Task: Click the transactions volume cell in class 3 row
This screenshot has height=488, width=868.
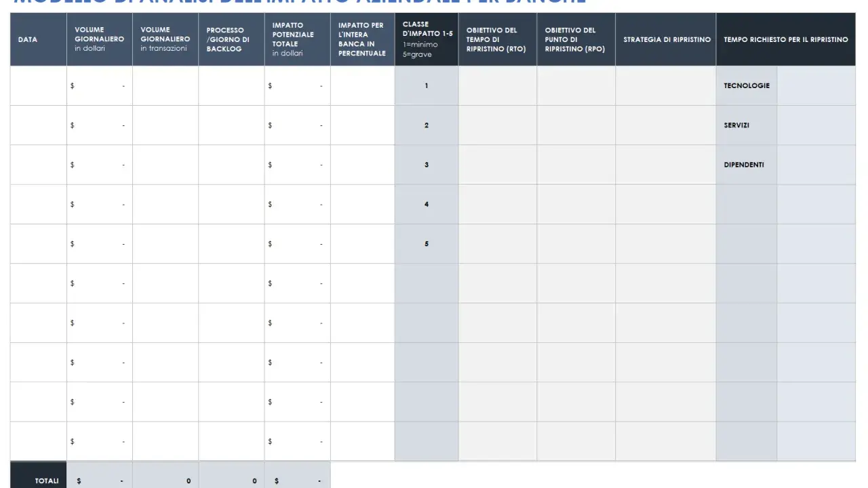Action: 165,165
